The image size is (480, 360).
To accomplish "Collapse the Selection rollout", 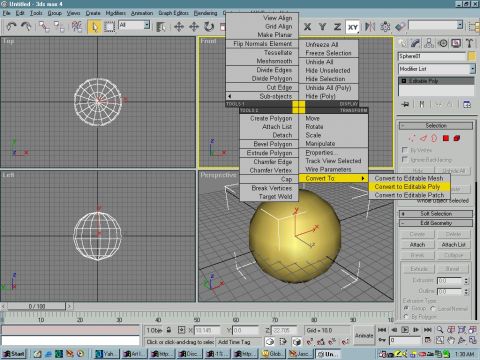I will tap(436, 126).
